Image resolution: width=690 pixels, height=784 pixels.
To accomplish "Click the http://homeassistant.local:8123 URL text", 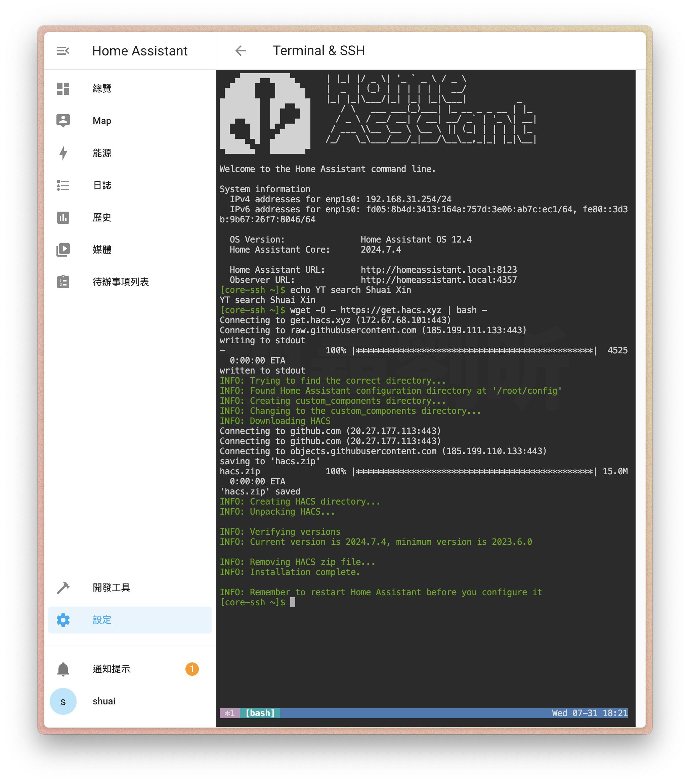I will pos(438,269).
